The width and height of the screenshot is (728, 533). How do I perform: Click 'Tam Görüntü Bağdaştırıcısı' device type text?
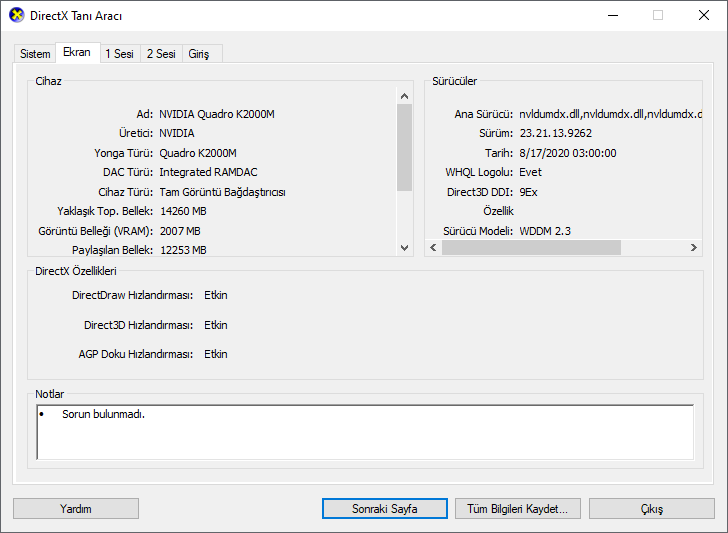pos(222,192)
